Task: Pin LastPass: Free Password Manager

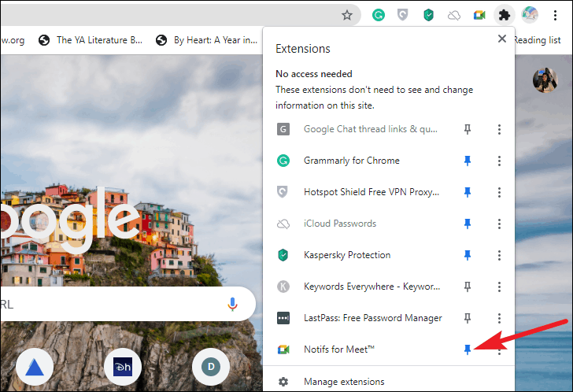Action: (468, 318)
